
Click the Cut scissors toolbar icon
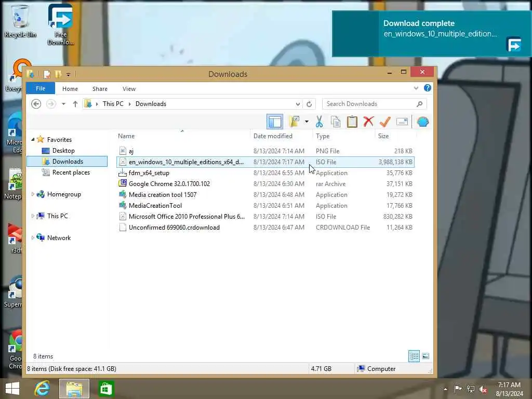tap(320, 122)
